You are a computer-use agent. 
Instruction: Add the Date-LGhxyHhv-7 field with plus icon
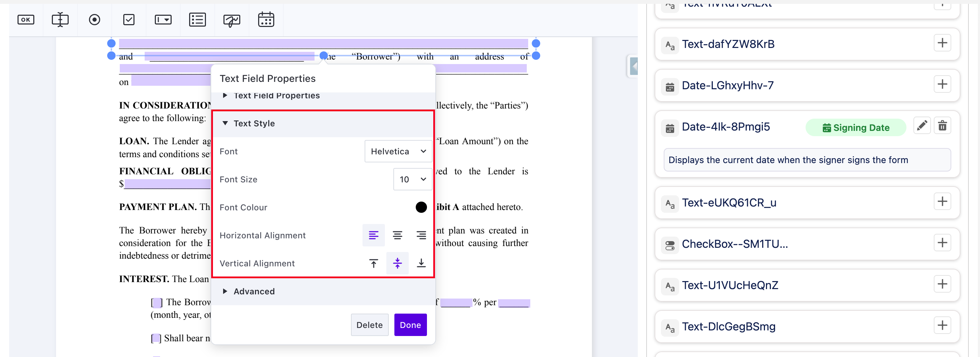click(x=942, y=84)
